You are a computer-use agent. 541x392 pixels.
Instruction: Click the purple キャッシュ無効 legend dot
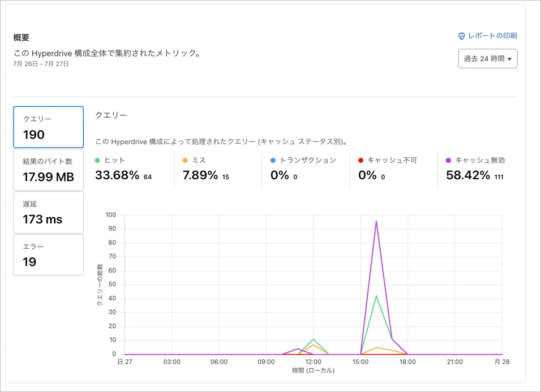449,161
